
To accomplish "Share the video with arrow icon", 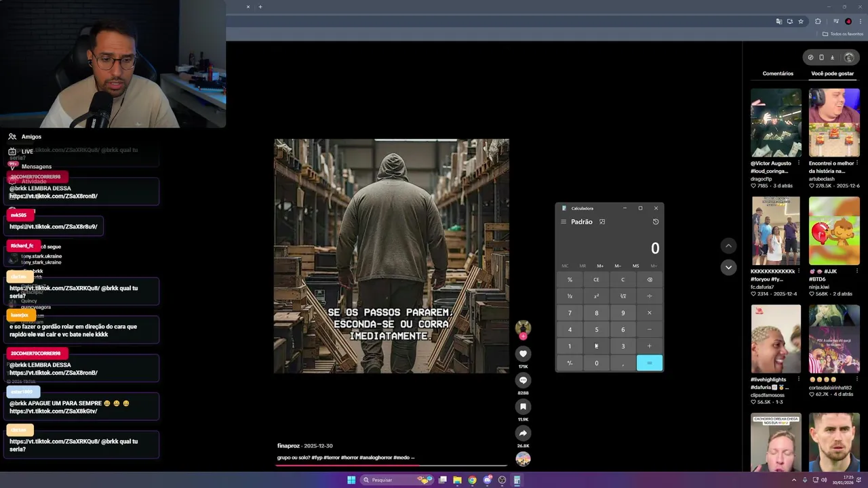I will coord(523,433).
